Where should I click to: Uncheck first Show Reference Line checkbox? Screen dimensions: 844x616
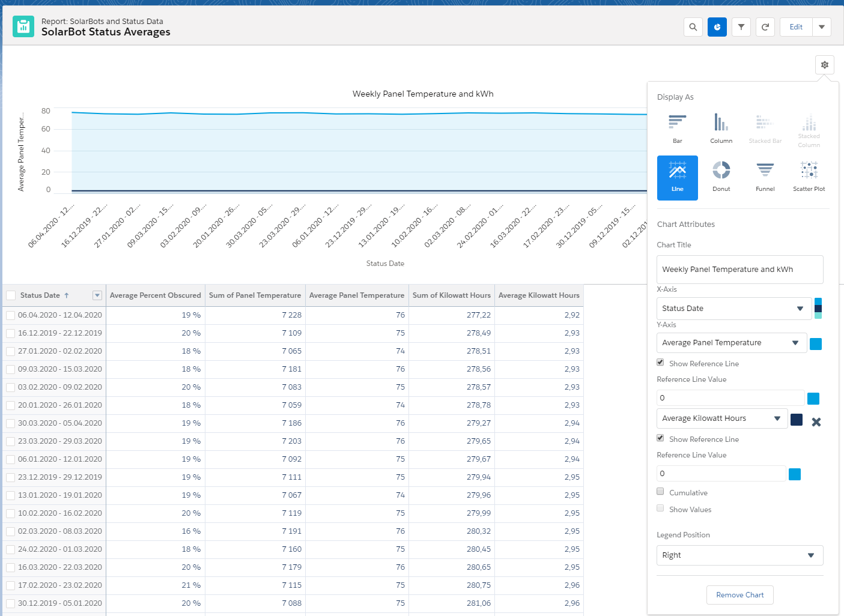[x=660, y=363]
